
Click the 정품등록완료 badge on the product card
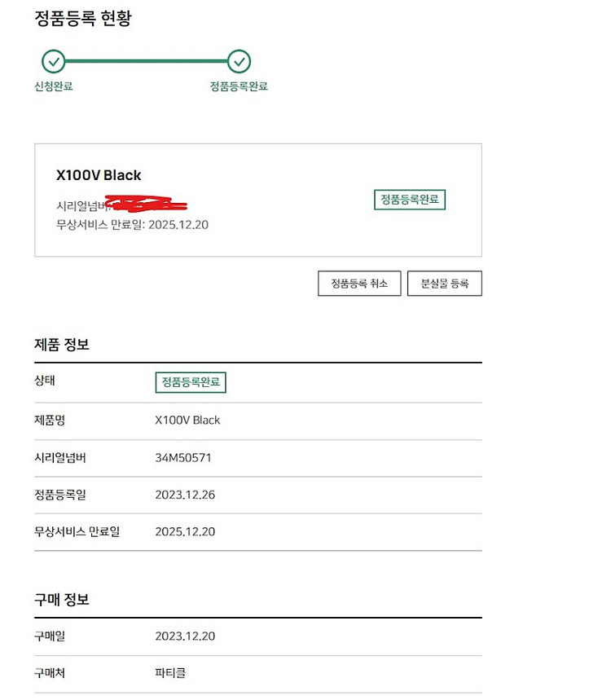point(409,199)
